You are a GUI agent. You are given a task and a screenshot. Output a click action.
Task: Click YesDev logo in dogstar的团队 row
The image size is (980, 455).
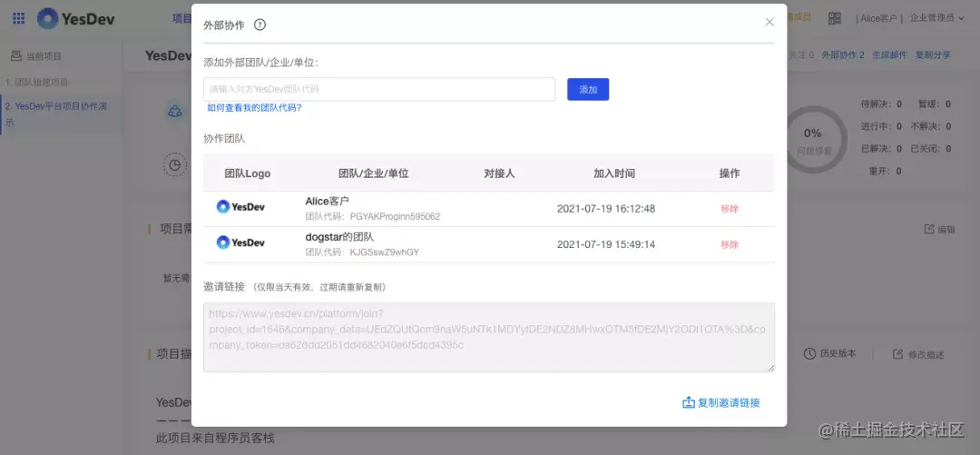tap(240, 242)
